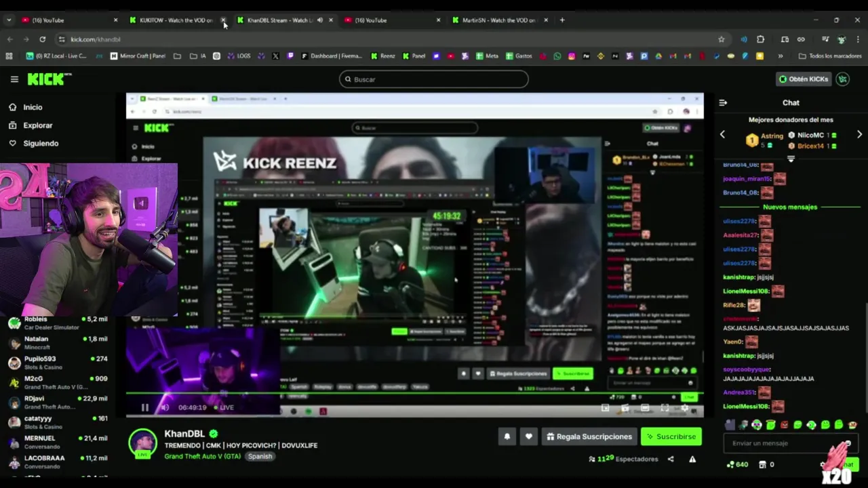
Task: Share the stream
Action: click(x=671, y=459)
